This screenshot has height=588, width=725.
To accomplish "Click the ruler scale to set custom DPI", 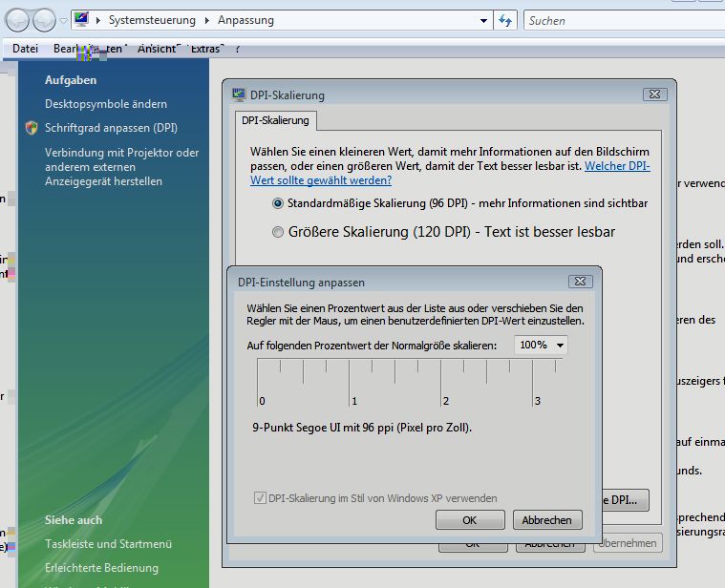I will (399, 383).
